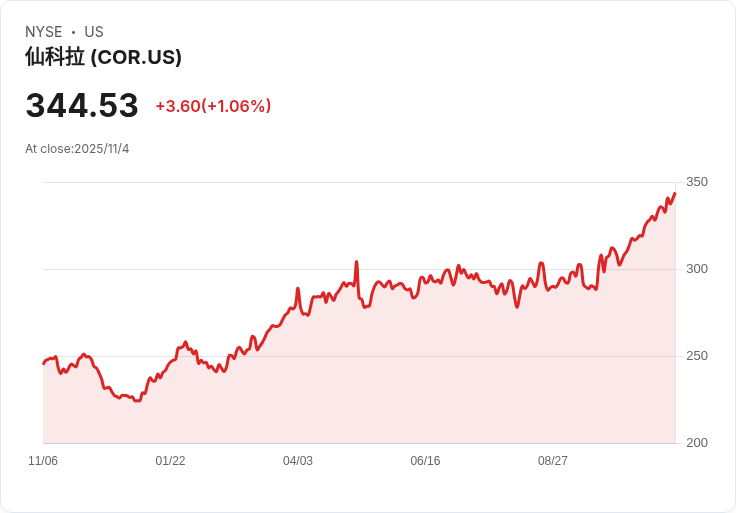Click the 08/27 date axis label
The image size is (736, 513).
coord(553,461)
